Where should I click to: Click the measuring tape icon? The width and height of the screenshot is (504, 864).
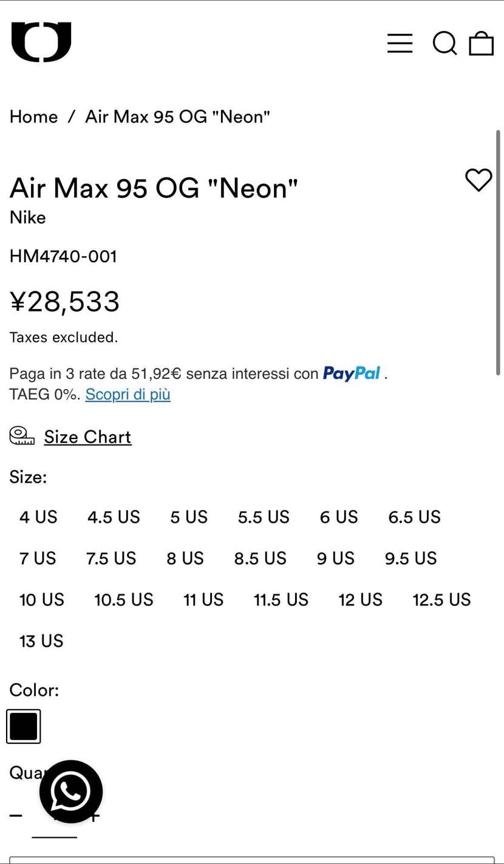pyautogui.click(x=22, y=436)
